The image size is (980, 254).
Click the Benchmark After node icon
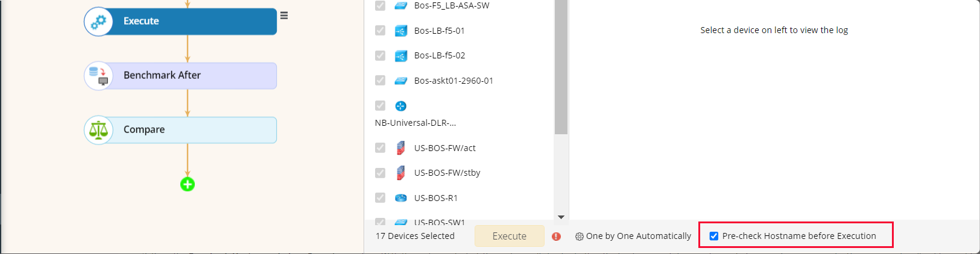[x=98, y=76]
